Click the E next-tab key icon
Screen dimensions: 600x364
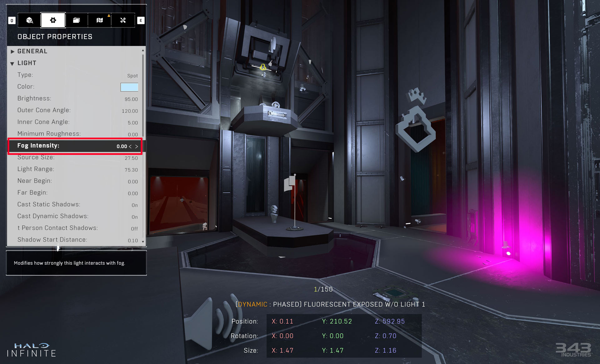pos(141,21)
